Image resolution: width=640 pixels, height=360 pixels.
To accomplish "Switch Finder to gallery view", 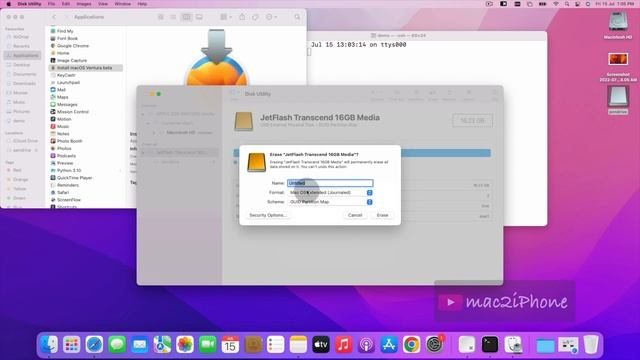I will tap(199, 17).
